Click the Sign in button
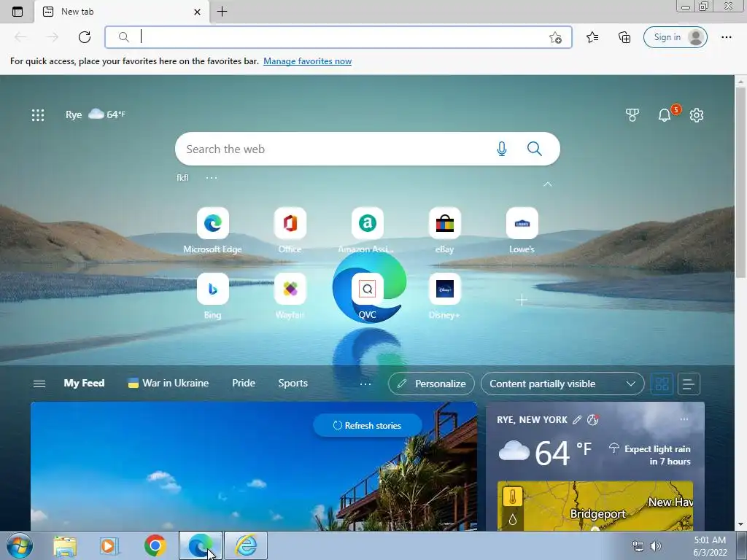The height and width of the screenshot is (560, 747). [675, 37]
